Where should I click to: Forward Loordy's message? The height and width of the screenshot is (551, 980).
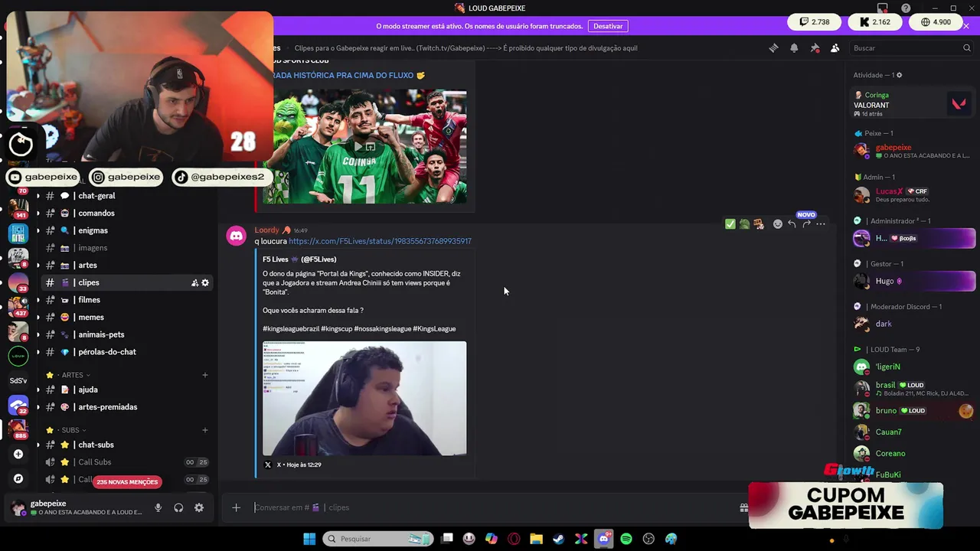pos(806,224)
